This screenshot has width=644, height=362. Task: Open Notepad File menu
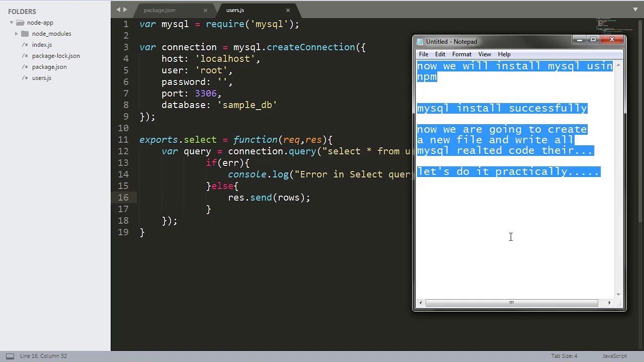424,54
